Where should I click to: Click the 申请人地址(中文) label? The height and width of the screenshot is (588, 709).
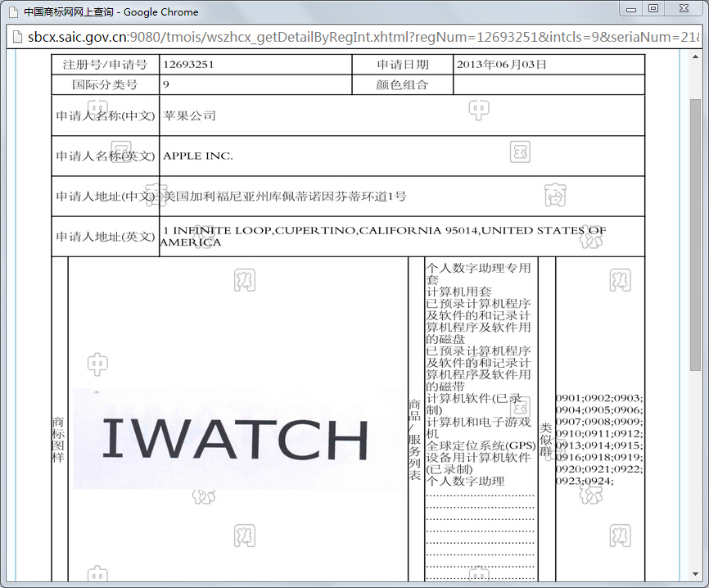click(x=106, y=197)
